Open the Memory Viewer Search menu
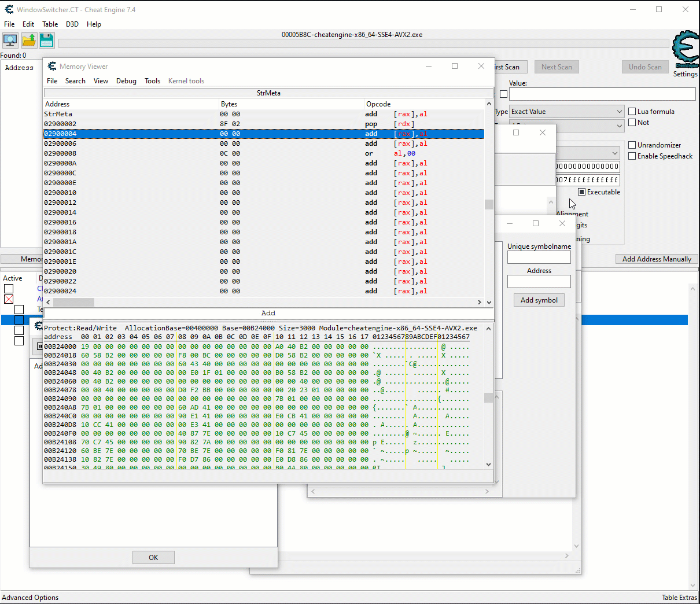Viewport: 700px width, 604px height. pyautogui.click(x=75, y=81)
